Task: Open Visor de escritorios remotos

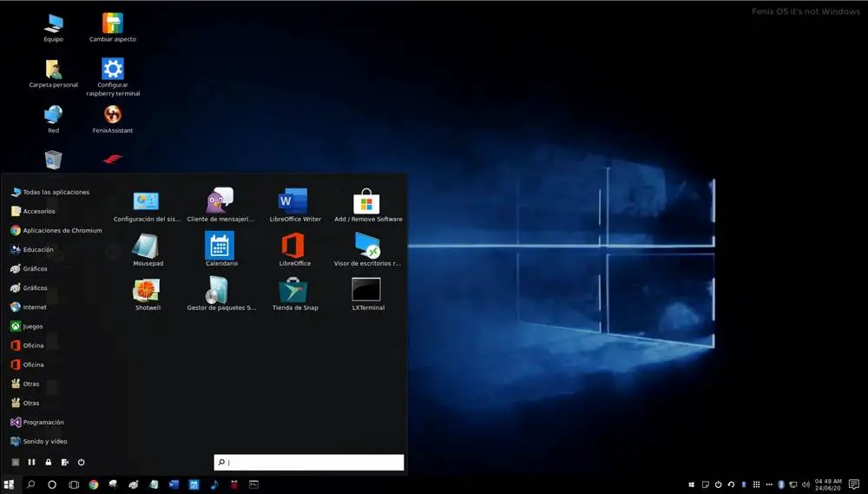Action: (367, 250)
